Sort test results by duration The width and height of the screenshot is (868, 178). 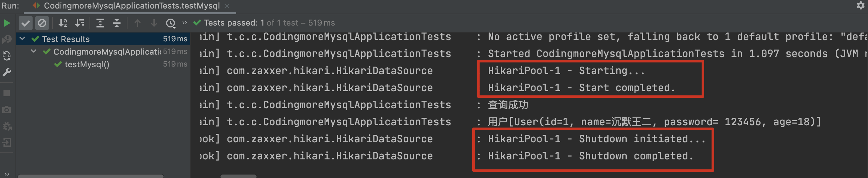(x=80, y=23)
